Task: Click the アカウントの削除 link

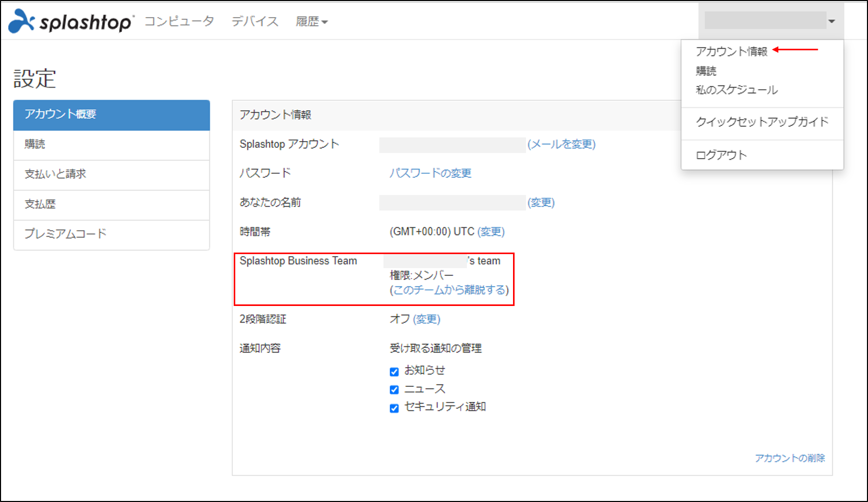Action: 790,458
